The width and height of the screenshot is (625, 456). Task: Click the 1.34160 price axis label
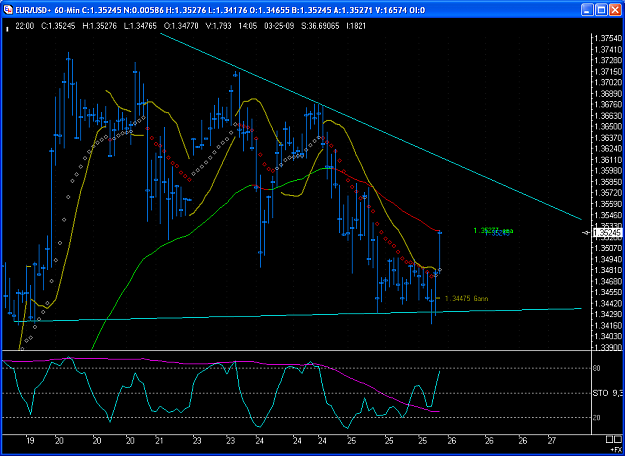pyautogui.click(x=607, y=325)
